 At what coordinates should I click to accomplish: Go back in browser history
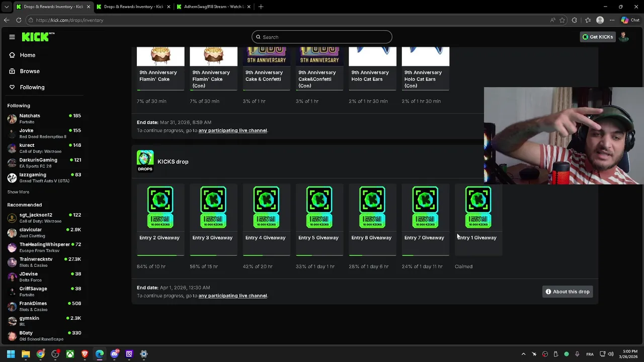(7, 20)
